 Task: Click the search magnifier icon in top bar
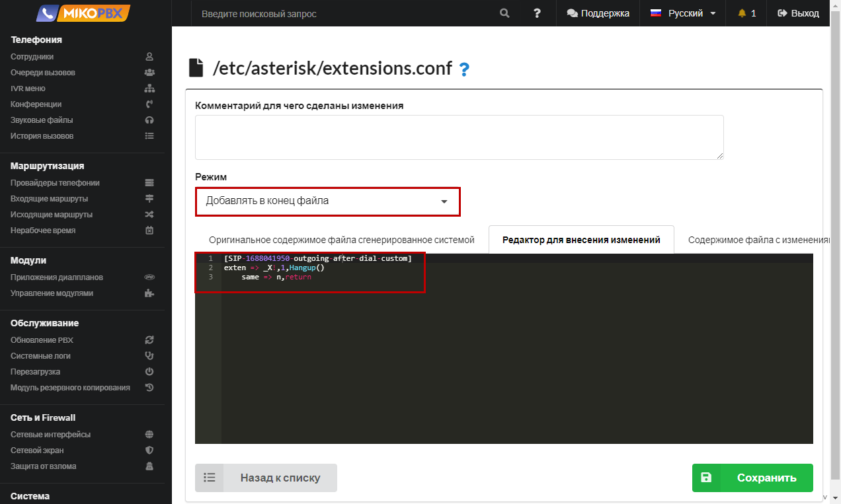tap(504, 13)
